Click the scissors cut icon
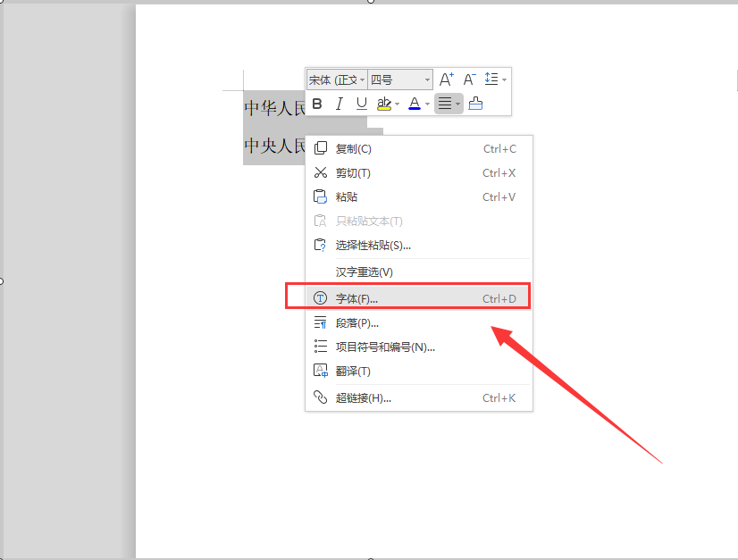This screenshot has height=560, width=738. [x=321, y=172]
